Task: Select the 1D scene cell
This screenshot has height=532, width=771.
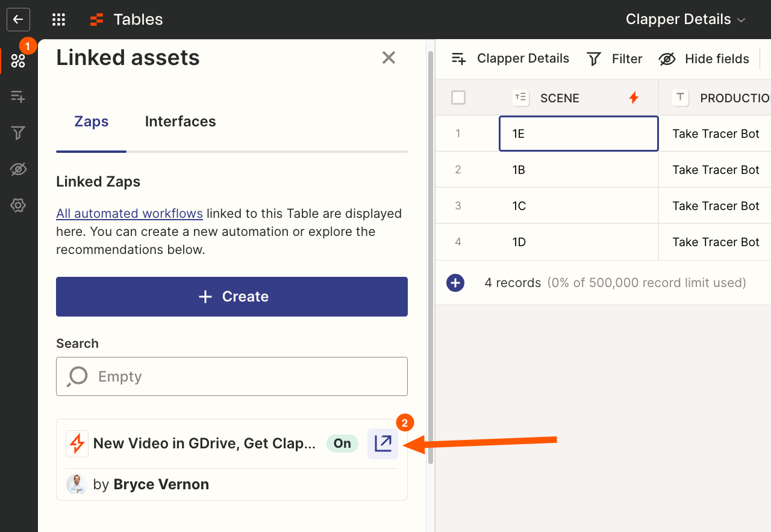Action: coord(579,242)
